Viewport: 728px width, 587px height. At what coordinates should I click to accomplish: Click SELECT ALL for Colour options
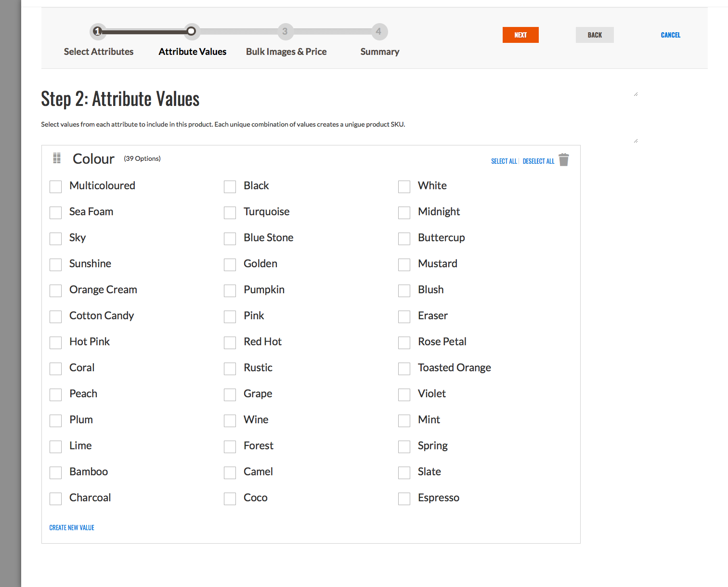[x=504, y=161]
